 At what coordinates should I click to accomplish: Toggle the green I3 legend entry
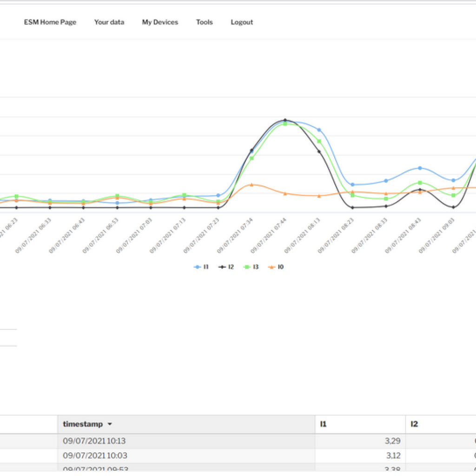(251, 267)
